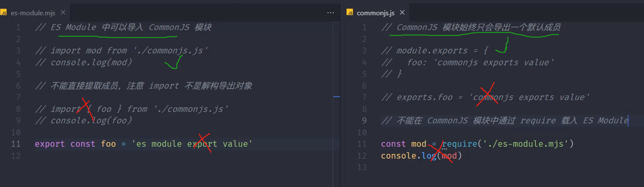Click the comment 'foo: 'commonjs exports value''
Screen dimensions: 644x187
[481, 62]
